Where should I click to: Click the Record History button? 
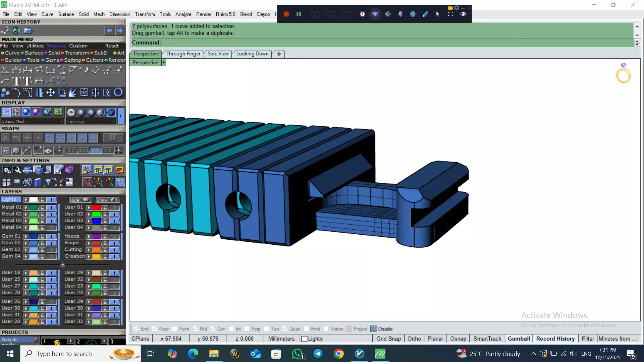click(555, 339)
